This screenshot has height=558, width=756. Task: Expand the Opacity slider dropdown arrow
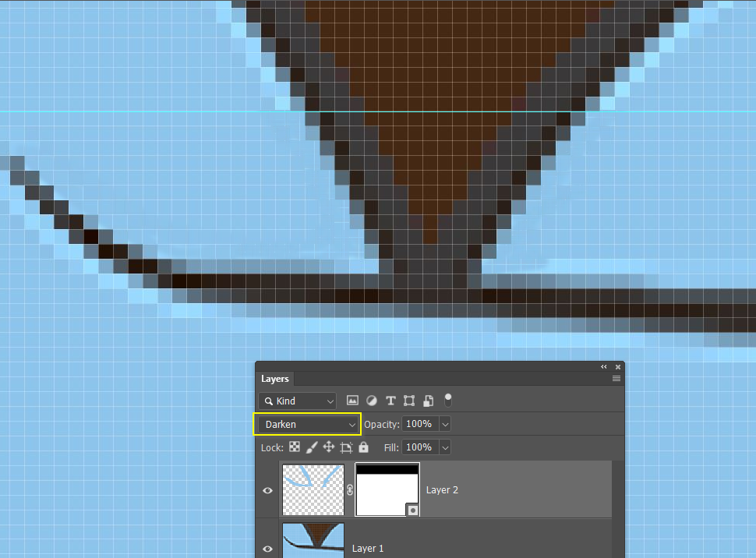[x=445, y=425]
